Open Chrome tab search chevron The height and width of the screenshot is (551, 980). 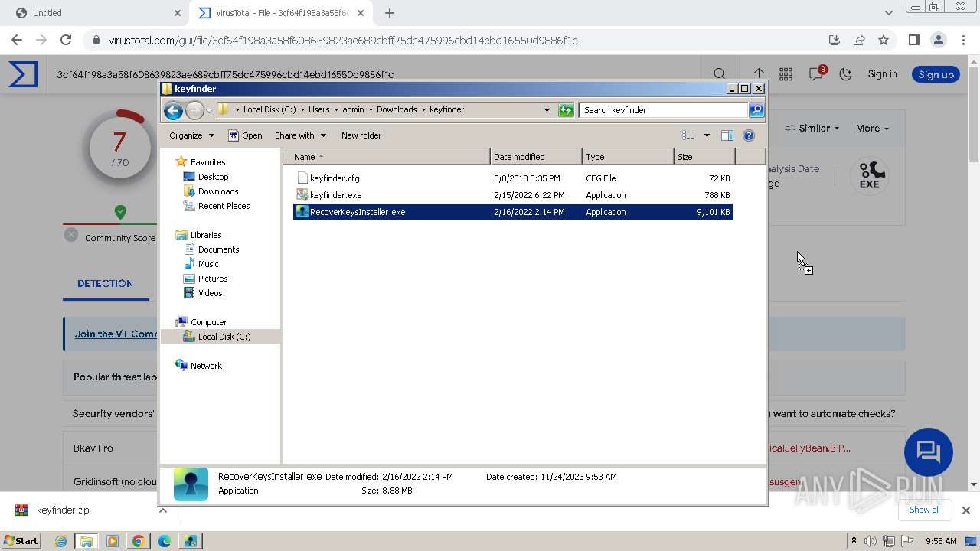pyautogui.click(x=889, y=13)
